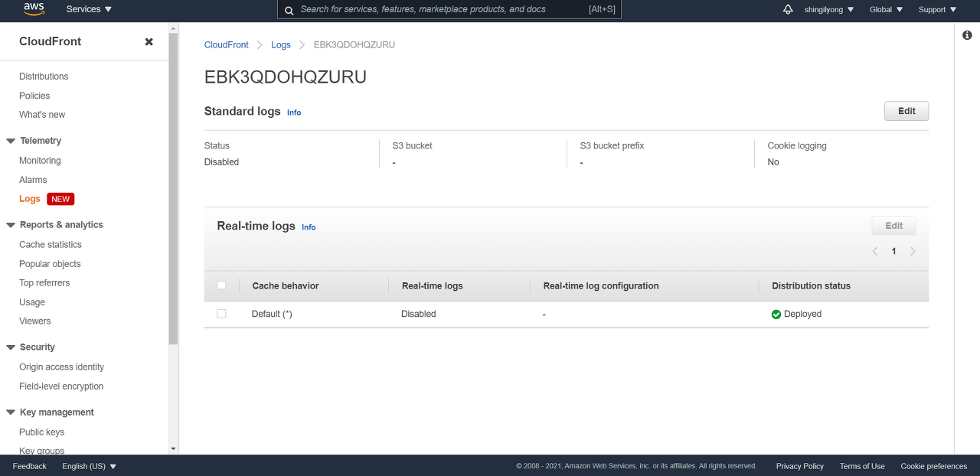
Task: Open What's new in the sidebar
Action: coord(42,115)
